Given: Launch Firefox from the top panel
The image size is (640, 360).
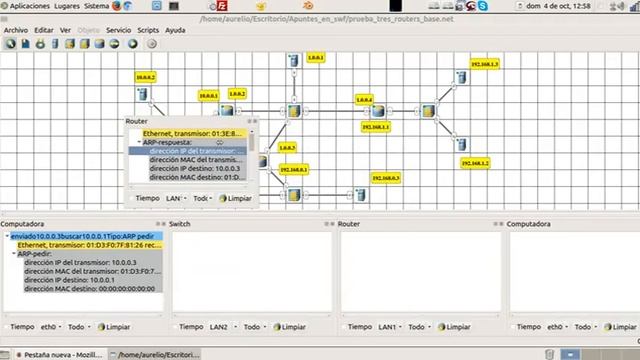Looking at the screenshot, I should tap(117, 6).
